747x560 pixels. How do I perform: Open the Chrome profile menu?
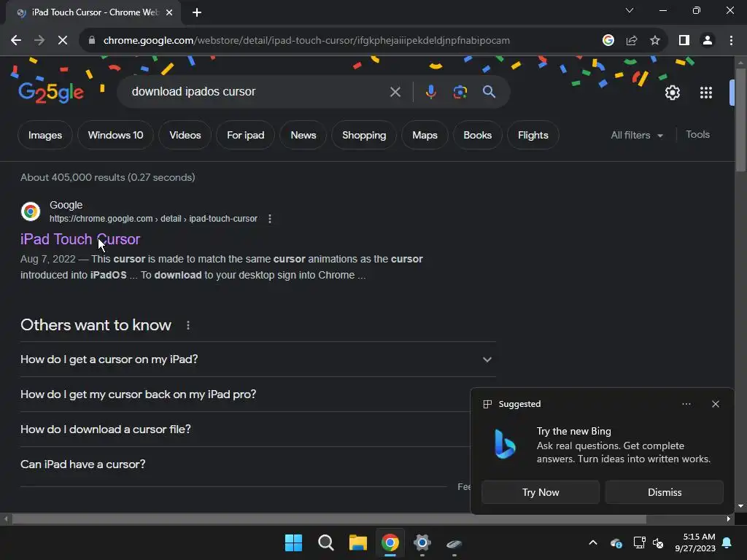[708, 41]
